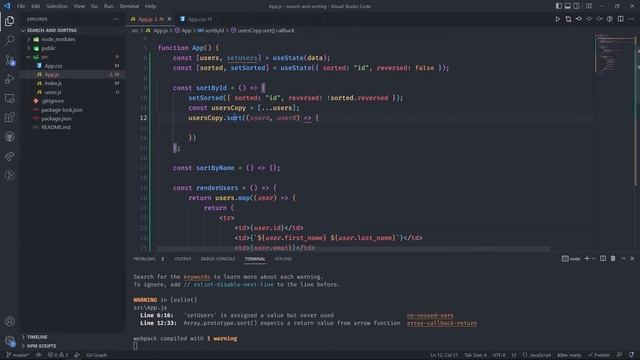The height and width of the screenshot is (360, 640).
Task: Open package.json in the explorer tree
Action: 56,119
